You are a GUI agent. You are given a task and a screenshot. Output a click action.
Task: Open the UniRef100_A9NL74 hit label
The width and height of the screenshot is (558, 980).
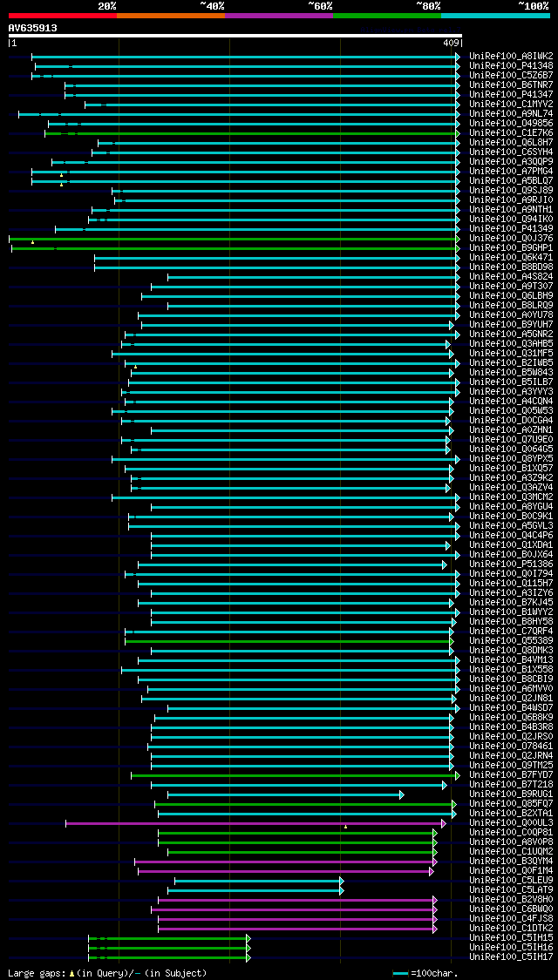pyautogui.click(x=511, y=114)
